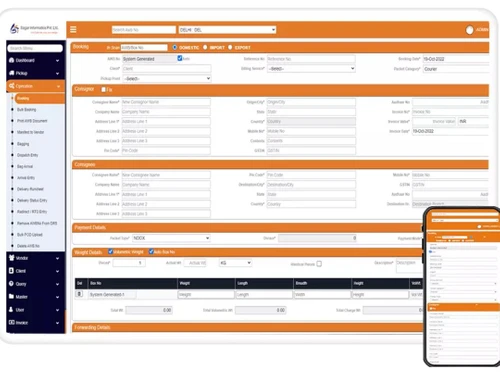Expand the Dashboard menu chevron
Image resolution: width=500 pixels, height=375 pixels.
[58, 61]
